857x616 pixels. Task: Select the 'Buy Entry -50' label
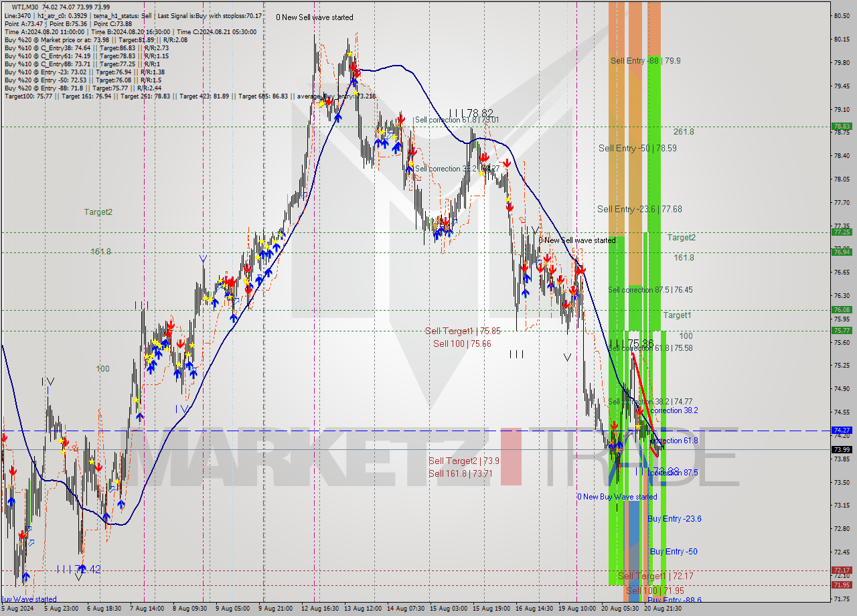(674, 552)
